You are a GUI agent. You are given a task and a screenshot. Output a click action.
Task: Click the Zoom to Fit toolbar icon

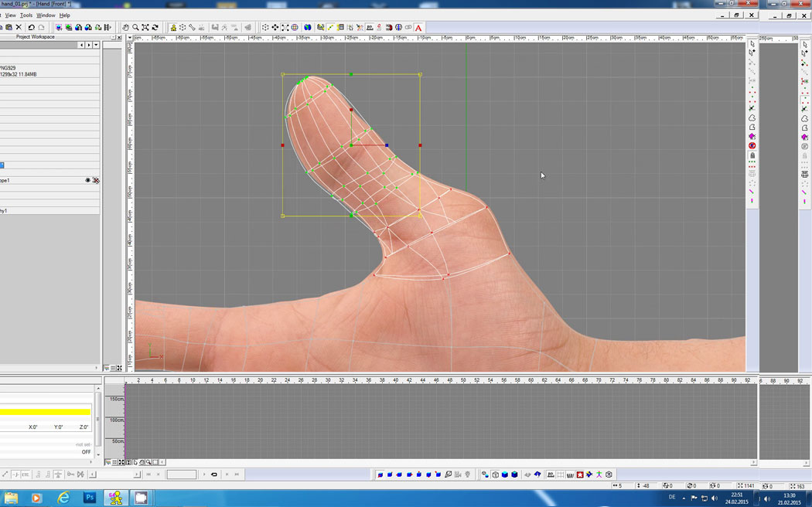[145, 28]
